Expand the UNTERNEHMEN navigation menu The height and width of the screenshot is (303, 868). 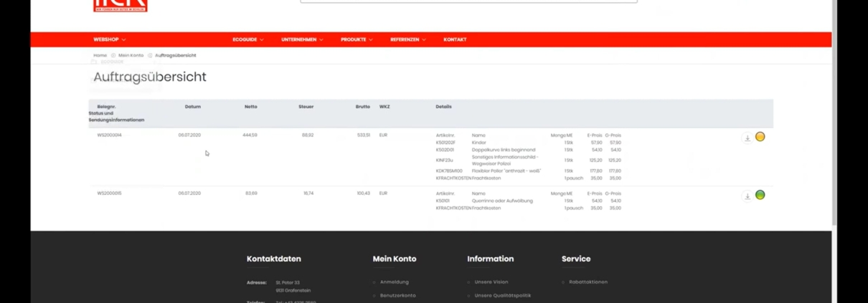[x=302, y=39]
